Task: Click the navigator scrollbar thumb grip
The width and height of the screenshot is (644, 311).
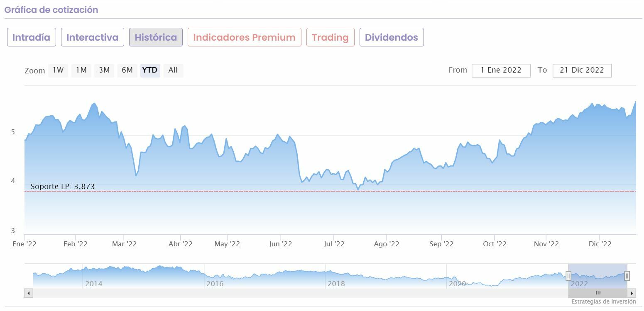Action: coord(598,293)
